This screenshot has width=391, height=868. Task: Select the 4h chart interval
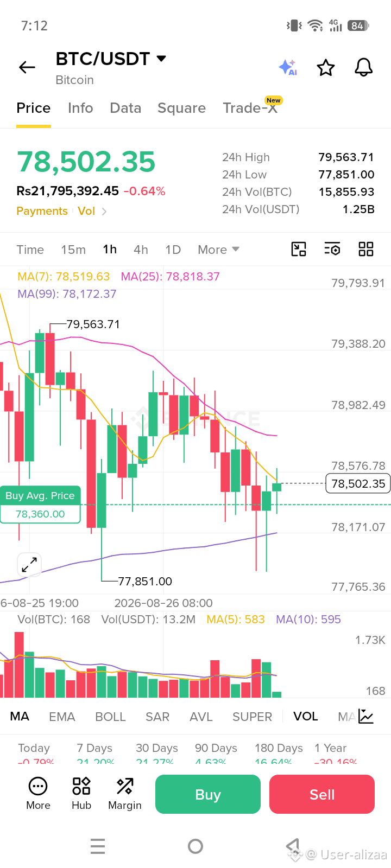tap(141, 250)
